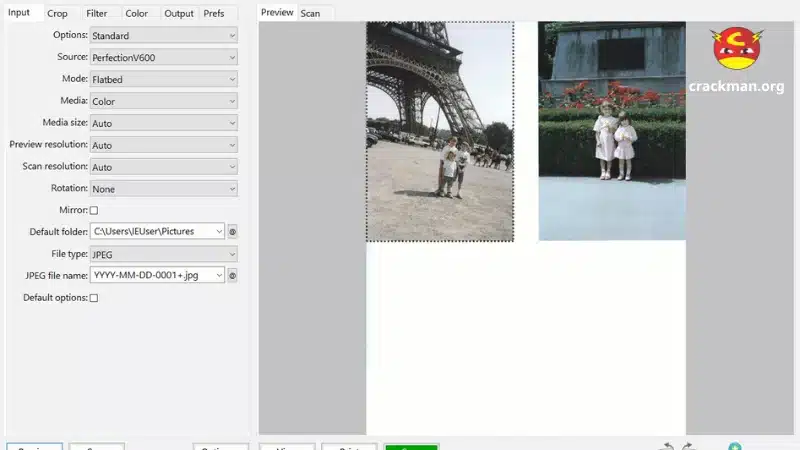The height and width of the screenshot is (450, 800).
Task: Click the @ button beside JPEG file name
Action: [x=232, y=275]
